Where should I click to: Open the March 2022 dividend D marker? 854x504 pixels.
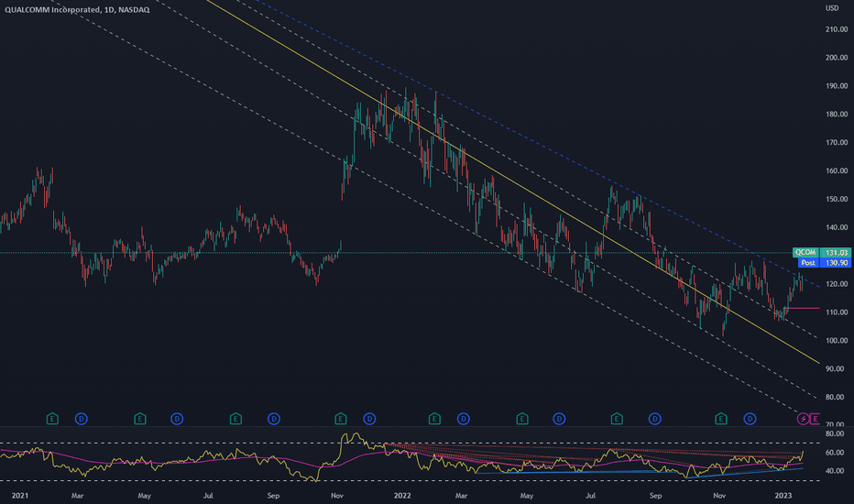click(x=464, y=419)
